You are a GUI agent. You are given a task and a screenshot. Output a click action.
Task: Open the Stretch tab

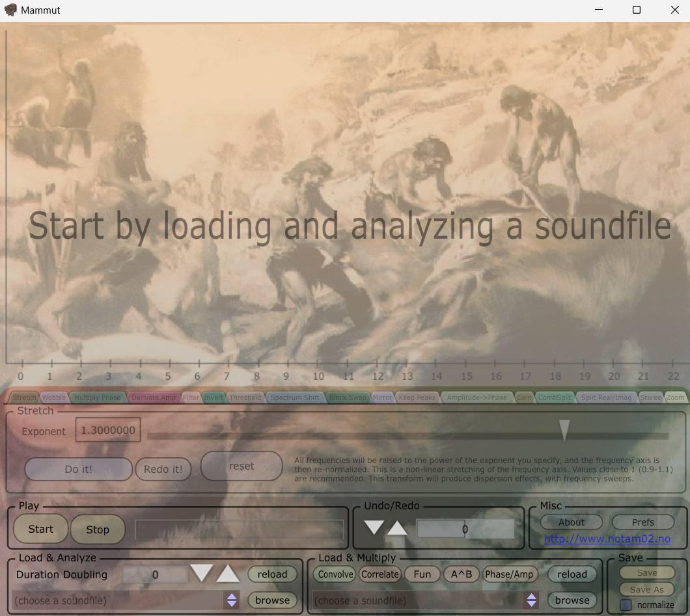pos(24,397)
